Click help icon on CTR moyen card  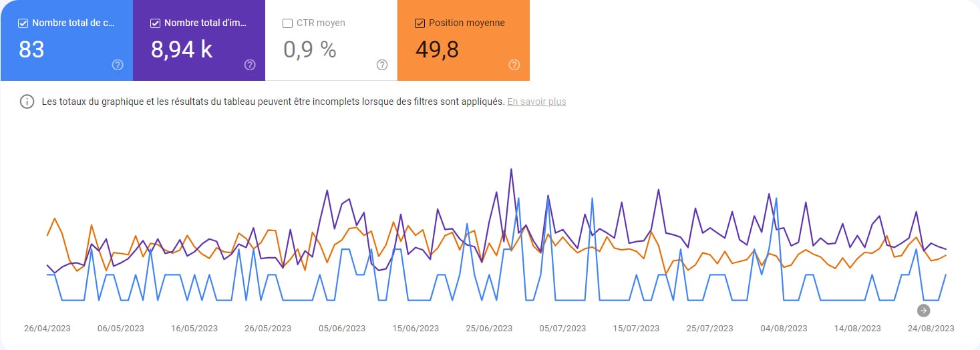pyautogui.click(x=382, y=65)
